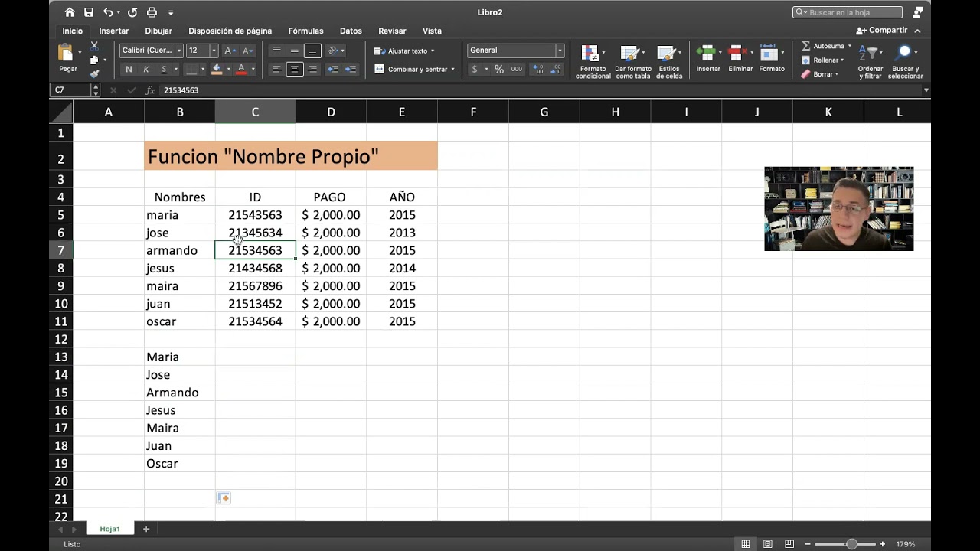Align cell content to bottom
The height and width of the screenshot is (551, 980).
pyautogui.click(x=312, y=51)
